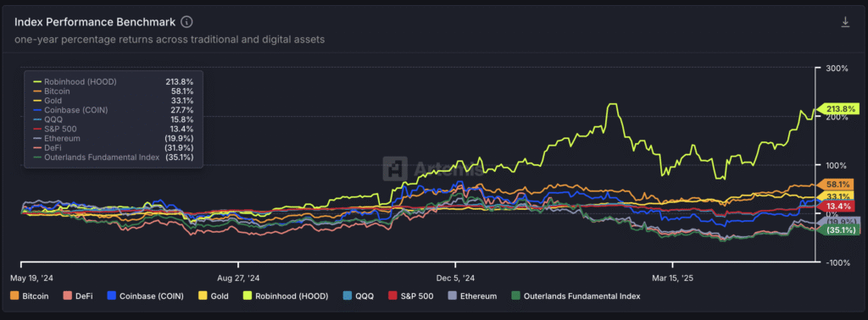Toggle the QQQ series in the bottom legend
868x320 pixels.
click(359, 296)
